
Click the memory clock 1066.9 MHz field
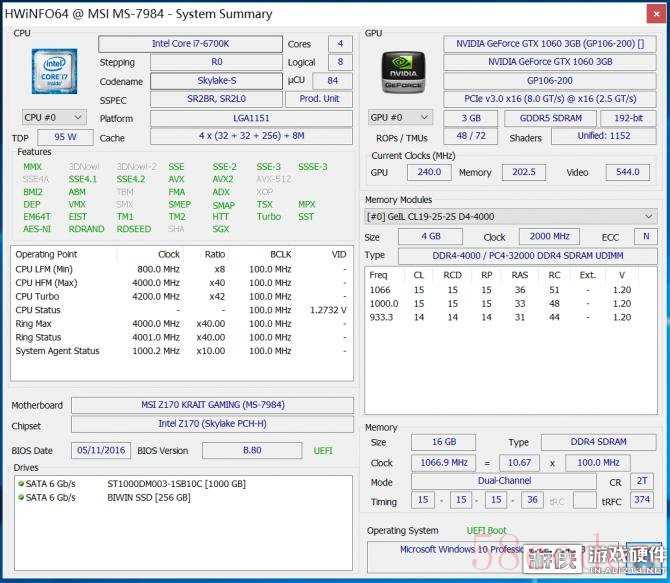coord(444,463)
